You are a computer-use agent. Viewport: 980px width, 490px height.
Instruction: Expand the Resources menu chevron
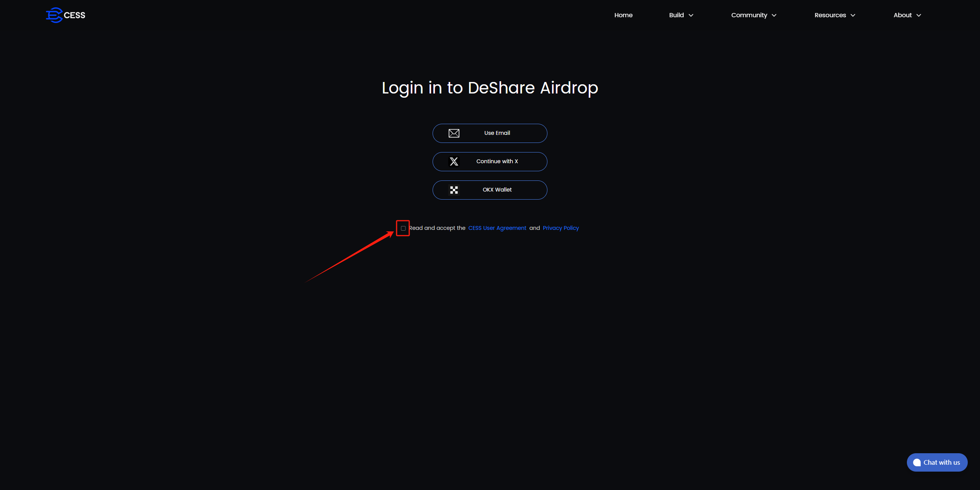[x=853, y=15]
